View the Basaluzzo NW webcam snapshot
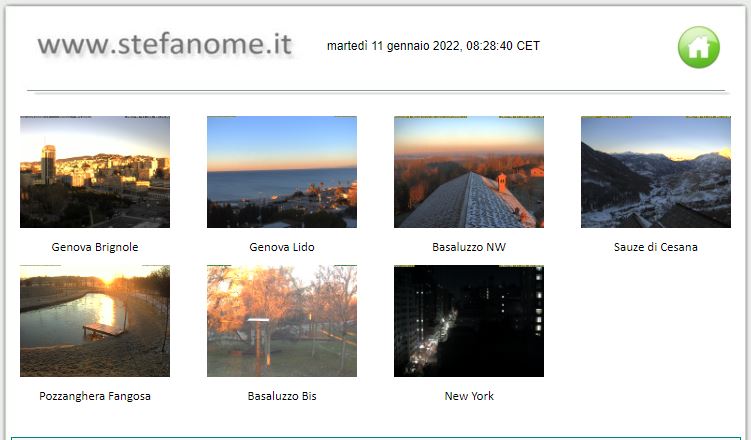 pos(469,172)
